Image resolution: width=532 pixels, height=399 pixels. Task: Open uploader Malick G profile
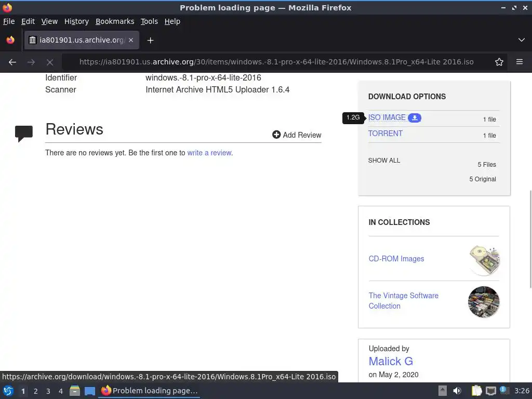click(391, 362)
